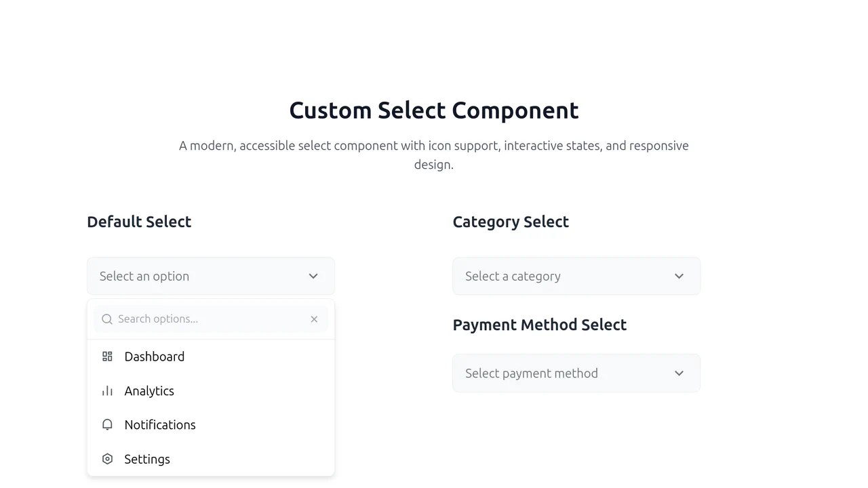Close the 'Select an option' dropdown
The height and width of the screenshot is (488, 868).
point(211,276)
